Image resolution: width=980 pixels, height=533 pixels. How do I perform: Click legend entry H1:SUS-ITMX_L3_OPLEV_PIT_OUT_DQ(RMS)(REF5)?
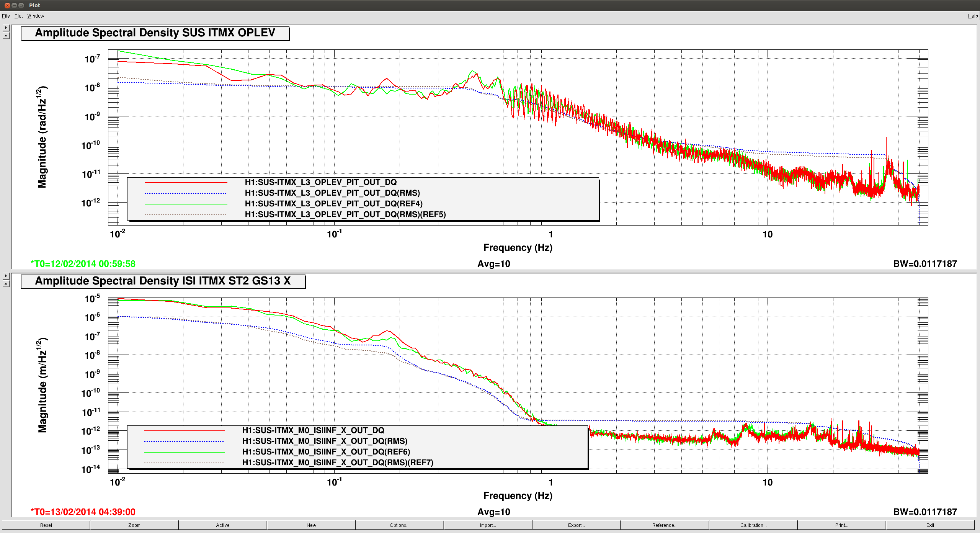[x=345, y=214]
